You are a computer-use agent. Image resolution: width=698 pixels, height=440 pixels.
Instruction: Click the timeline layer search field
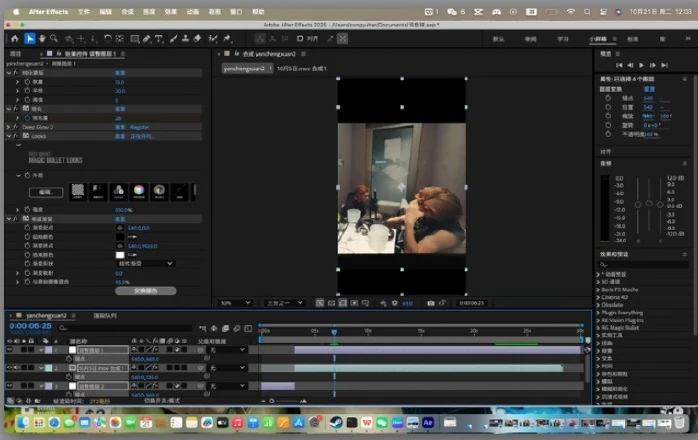coord(125,328)
